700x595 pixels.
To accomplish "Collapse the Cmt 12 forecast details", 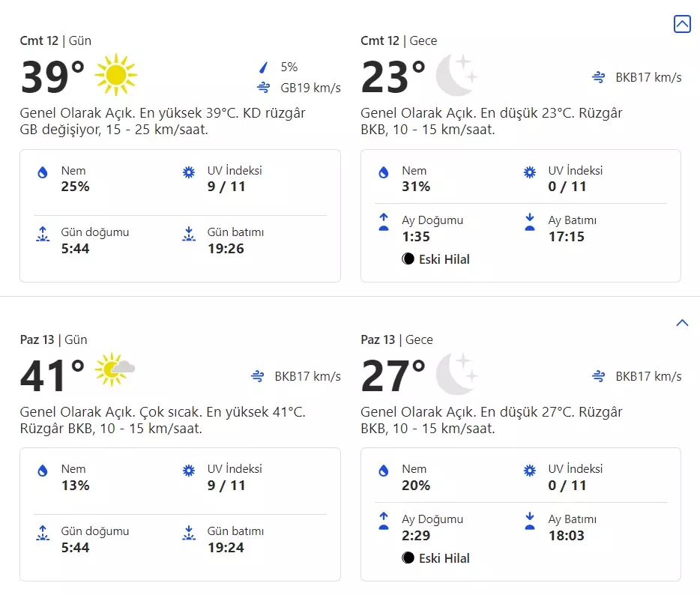I will 682,24.
